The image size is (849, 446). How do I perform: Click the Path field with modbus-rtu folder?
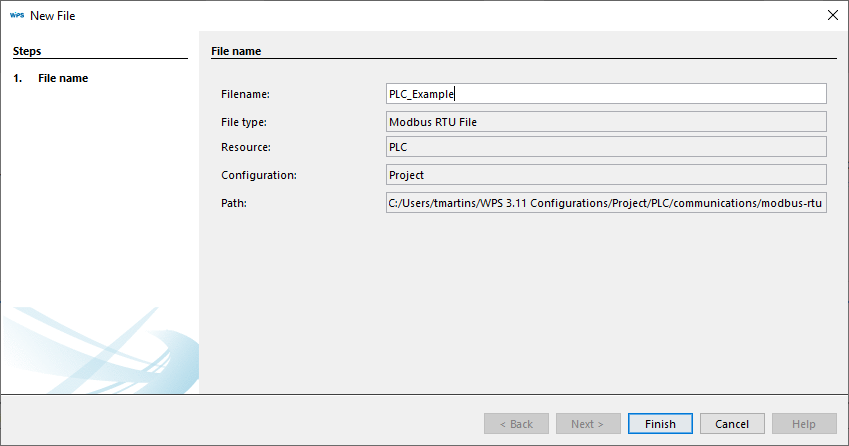606,204
